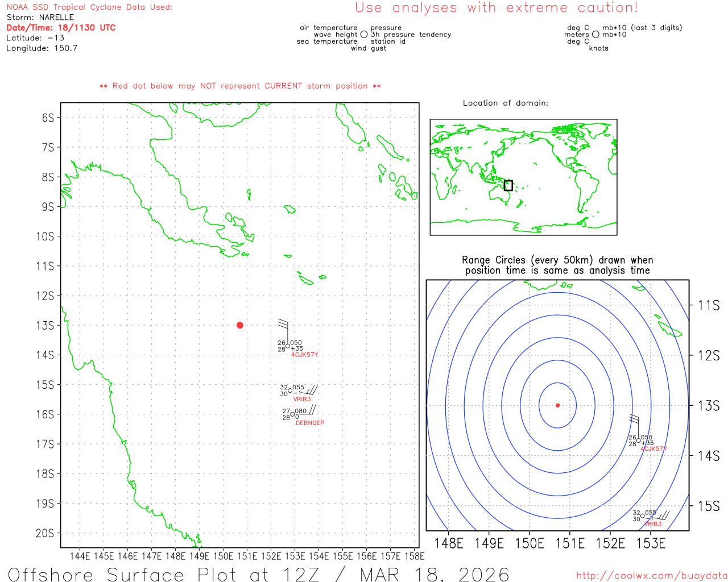This screenshot has width=728, height=582.
Task: Click the 'Storm: NARELLE' line
Action: [40, 17]
